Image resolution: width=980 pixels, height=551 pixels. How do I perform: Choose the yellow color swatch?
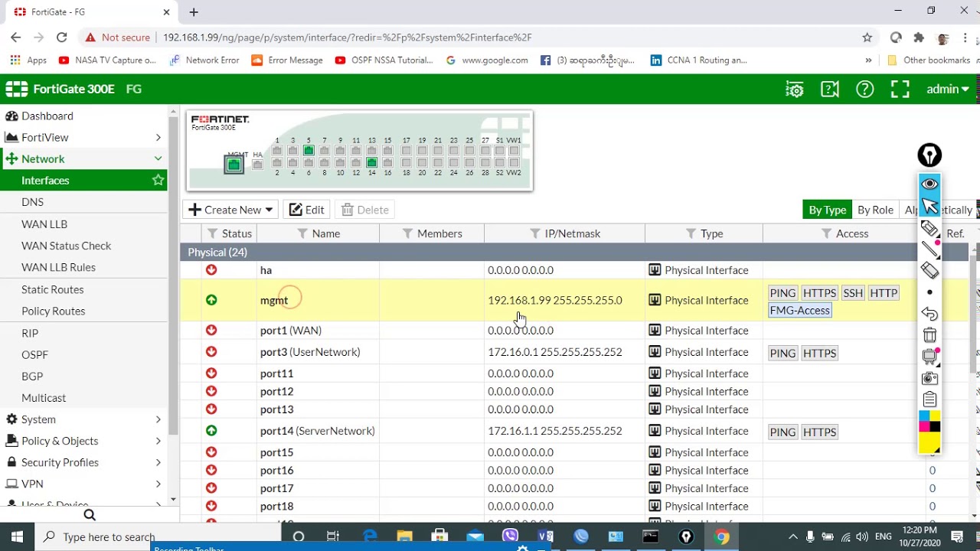(x=929, y=442)
